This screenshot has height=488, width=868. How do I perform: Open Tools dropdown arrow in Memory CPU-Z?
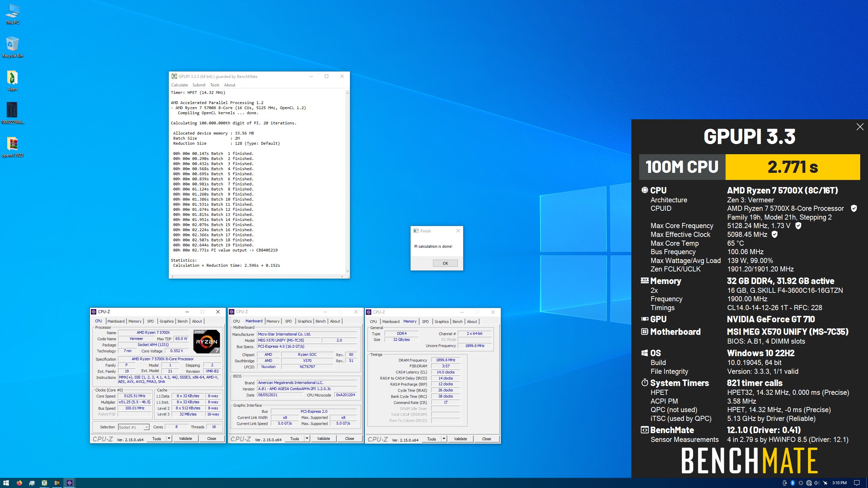444,439
